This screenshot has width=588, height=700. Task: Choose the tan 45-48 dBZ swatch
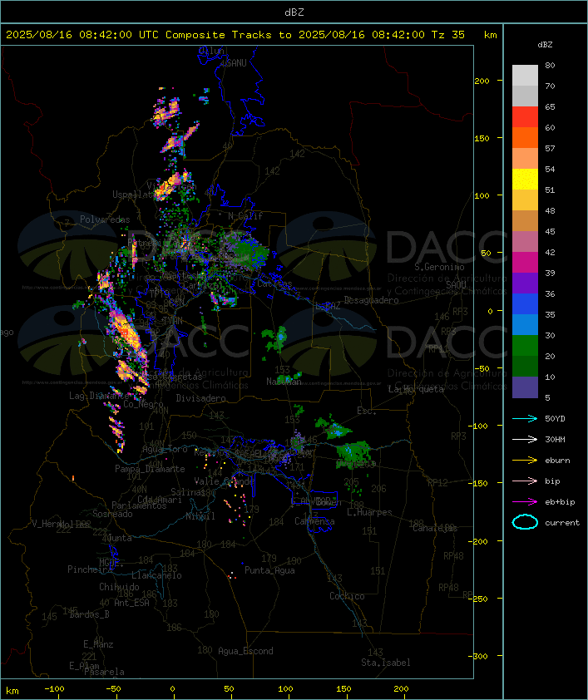525,220
